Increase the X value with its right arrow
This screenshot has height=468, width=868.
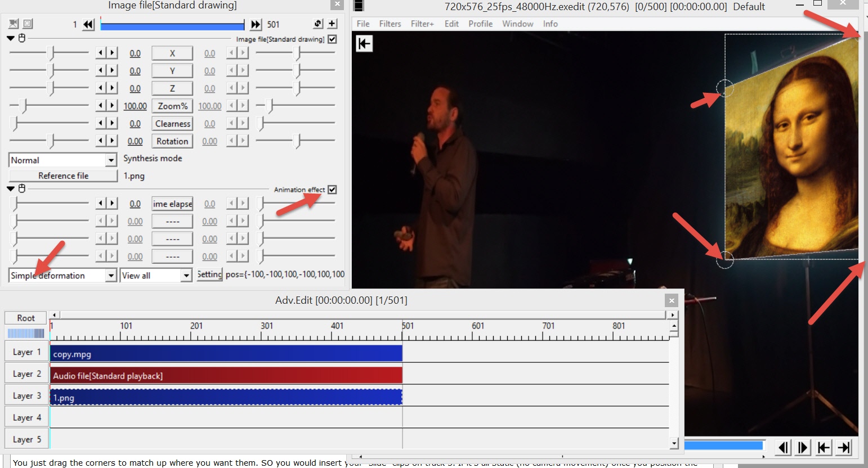tap(112, 53)
